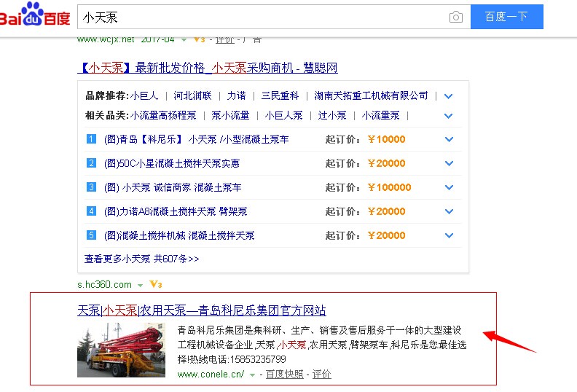This screenshot has height=392, width=577.
Task: Click the number 3 result badge
Action: [91, 187]
